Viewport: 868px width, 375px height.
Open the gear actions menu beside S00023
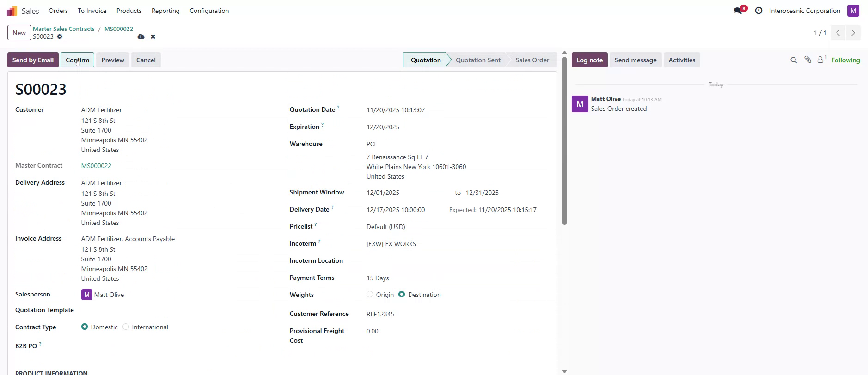(60, 36)
